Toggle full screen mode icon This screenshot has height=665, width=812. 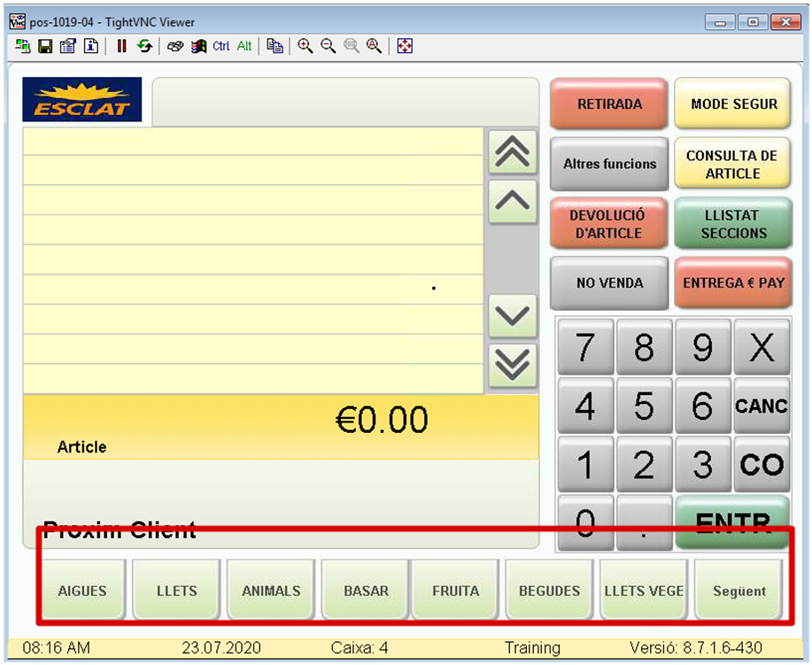405,46
